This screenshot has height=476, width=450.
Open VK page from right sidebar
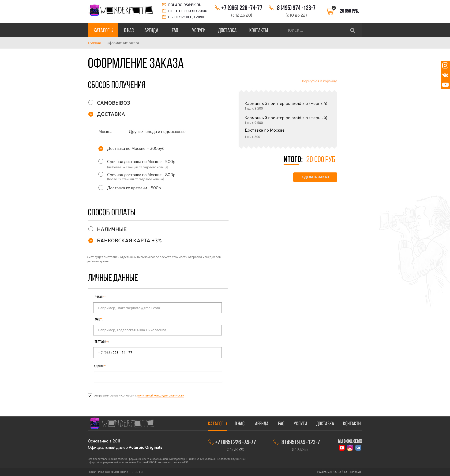[x=445, y=75]
